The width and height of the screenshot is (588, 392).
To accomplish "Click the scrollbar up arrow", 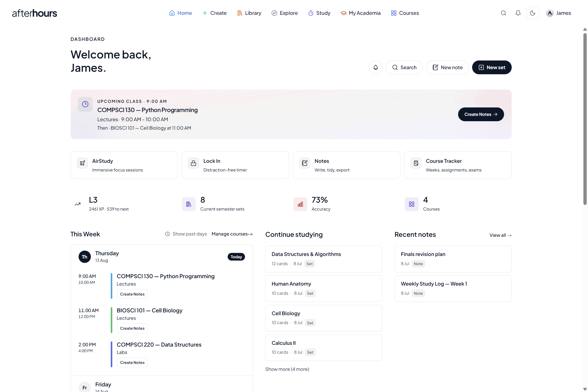I will [585, 30].
